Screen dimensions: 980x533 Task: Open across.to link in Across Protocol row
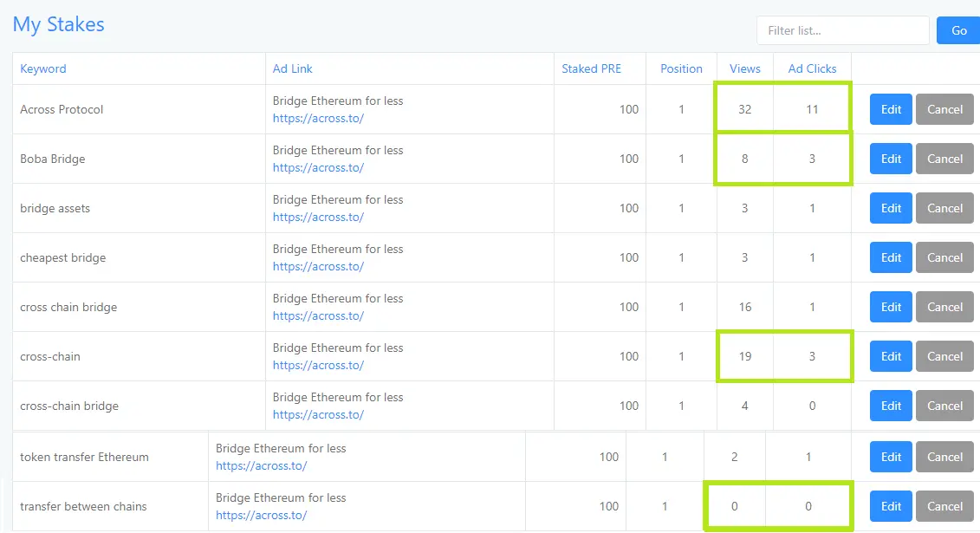(318, 118)
